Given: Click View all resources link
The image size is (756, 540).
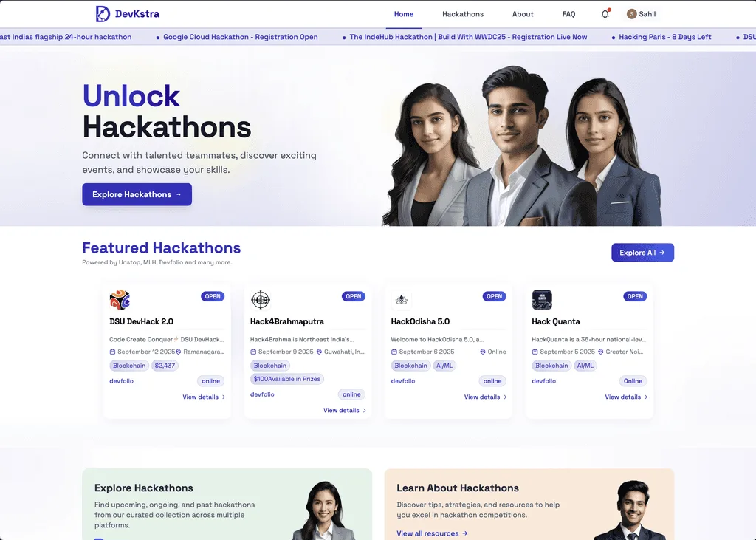Looking at the screenshot, I should click(432, 533).
